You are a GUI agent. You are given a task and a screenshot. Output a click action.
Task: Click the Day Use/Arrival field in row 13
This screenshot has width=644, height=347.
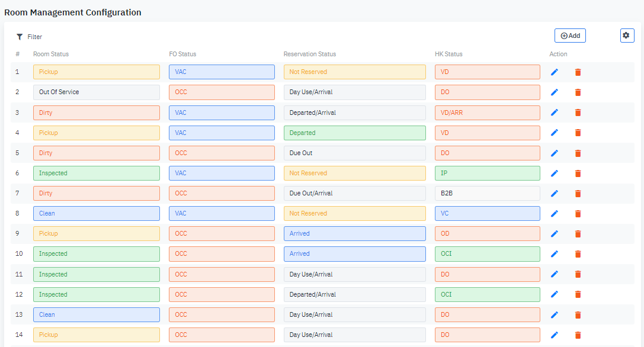(354, 314)
